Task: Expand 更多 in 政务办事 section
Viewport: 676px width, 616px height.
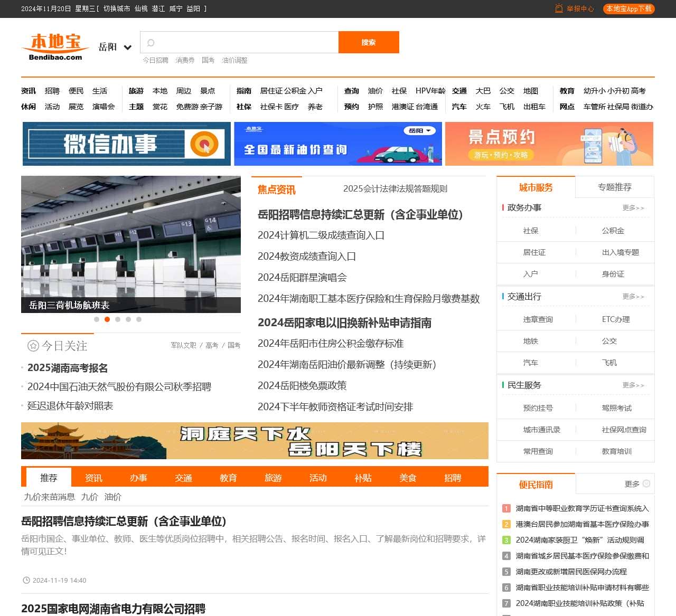Action: pyautogui.click(x=633, y=208)
